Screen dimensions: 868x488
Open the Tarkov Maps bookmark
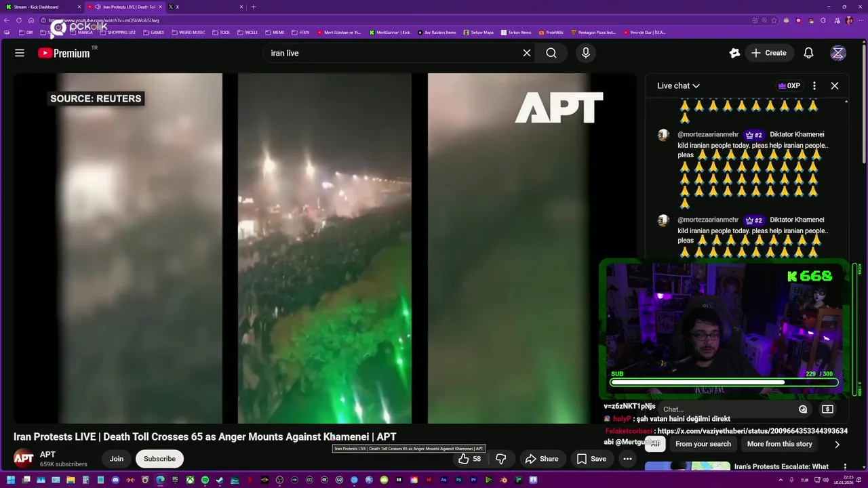click(479, 33)
